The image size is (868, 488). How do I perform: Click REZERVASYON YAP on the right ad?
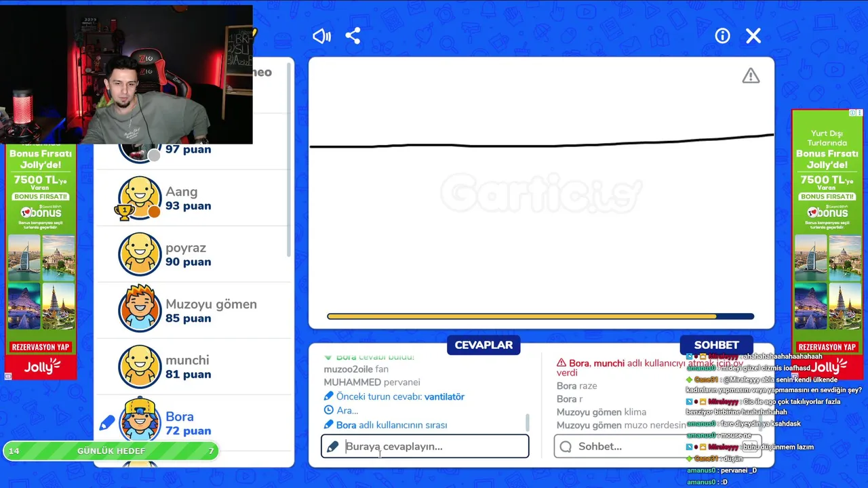click(x=827, y=347)
